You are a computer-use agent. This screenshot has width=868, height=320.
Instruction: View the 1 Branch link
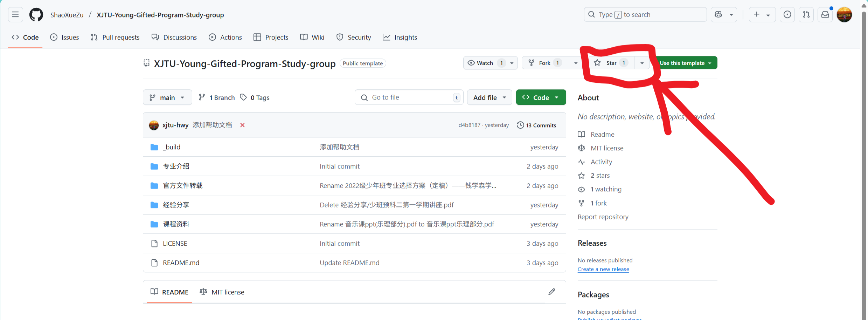click(x=217, y=97)
